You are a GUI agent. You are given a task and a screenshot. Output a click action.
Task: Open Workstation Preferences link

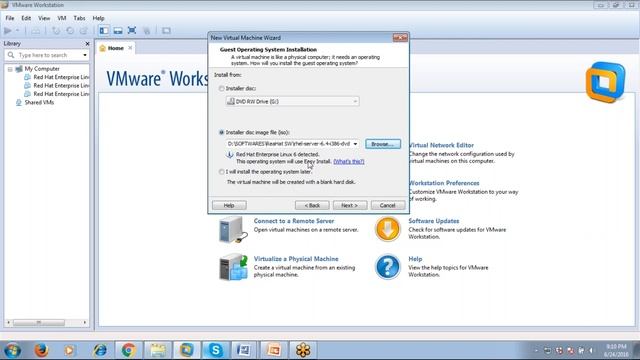click(444, 183)
